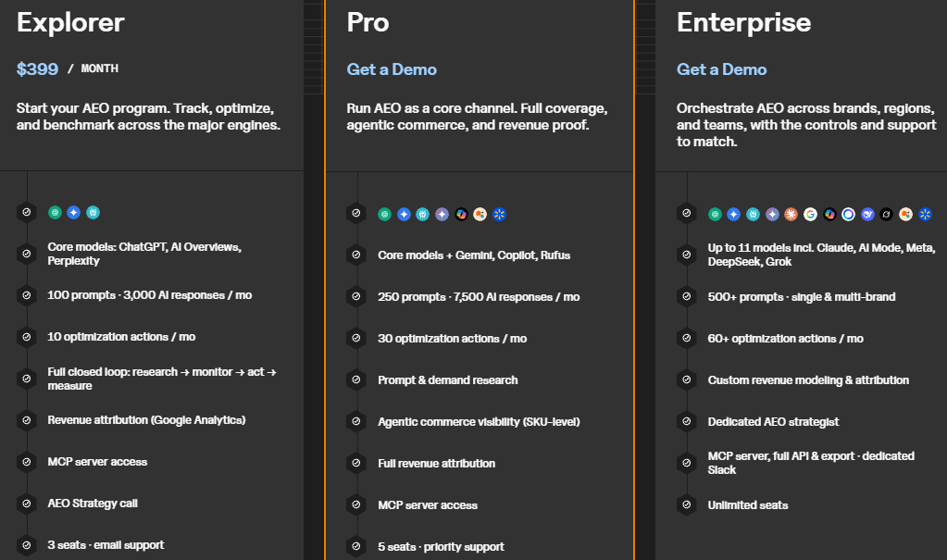
Task: Click 'Unlimited seats' feature
Action: [x=748, y=505]
